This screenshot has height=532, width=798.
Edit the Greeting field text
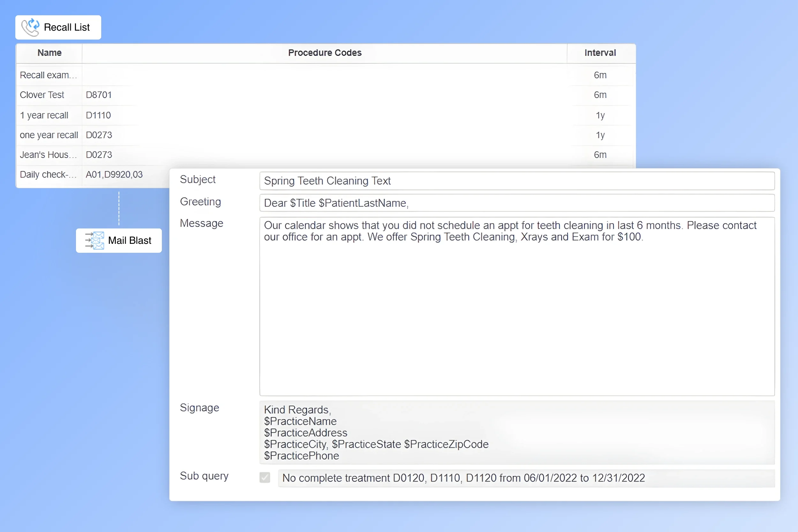(516, 203)
